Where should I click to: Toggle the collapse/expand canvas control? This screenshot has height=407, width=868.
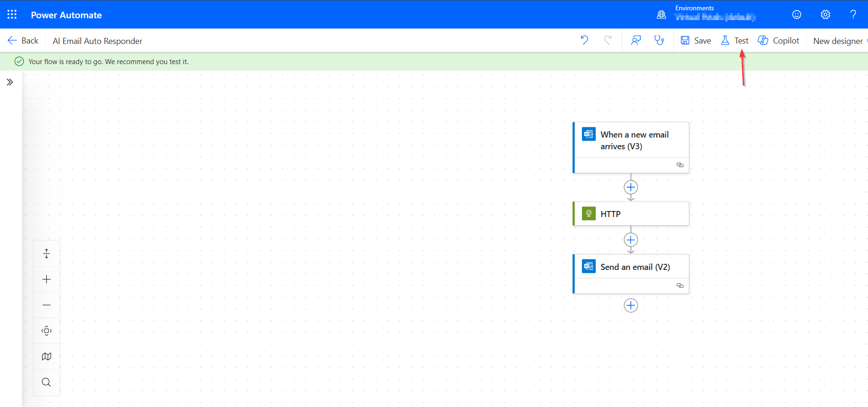[46, 254]
